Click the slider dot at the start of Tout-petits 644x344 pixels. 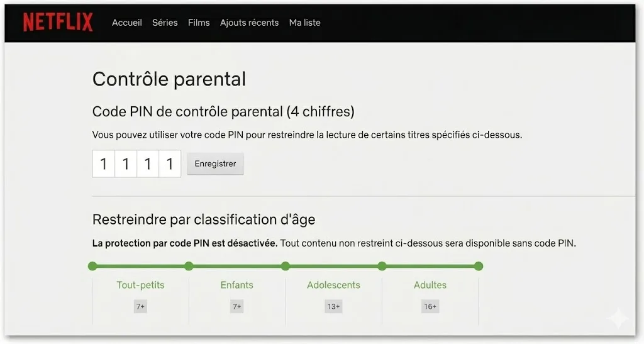click(92, 266)
